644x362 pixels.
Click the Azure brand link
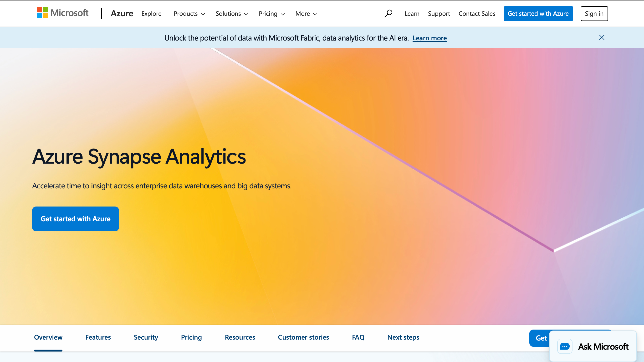click(122, 14)
